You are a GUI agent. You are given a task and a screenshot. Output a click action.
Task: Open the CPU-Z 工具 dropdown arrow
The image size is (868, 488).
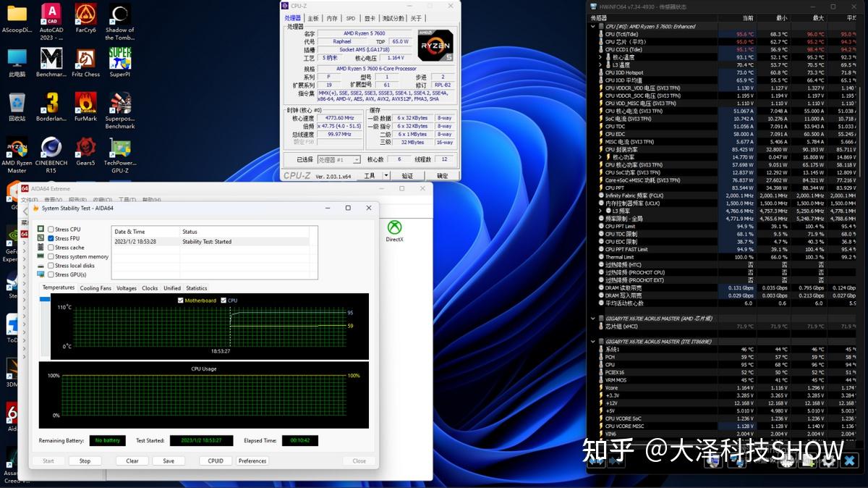pyautogui.click(x=386, y=175)
